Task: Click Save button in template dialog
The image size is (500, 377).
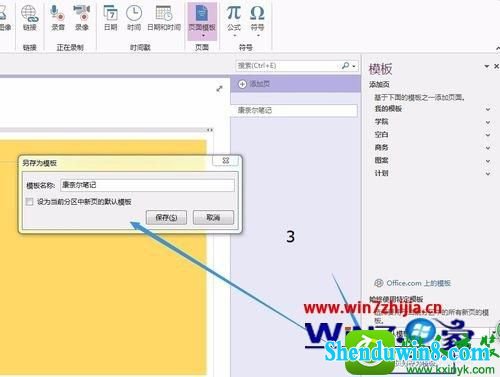Action: click(x=166, y=218)
